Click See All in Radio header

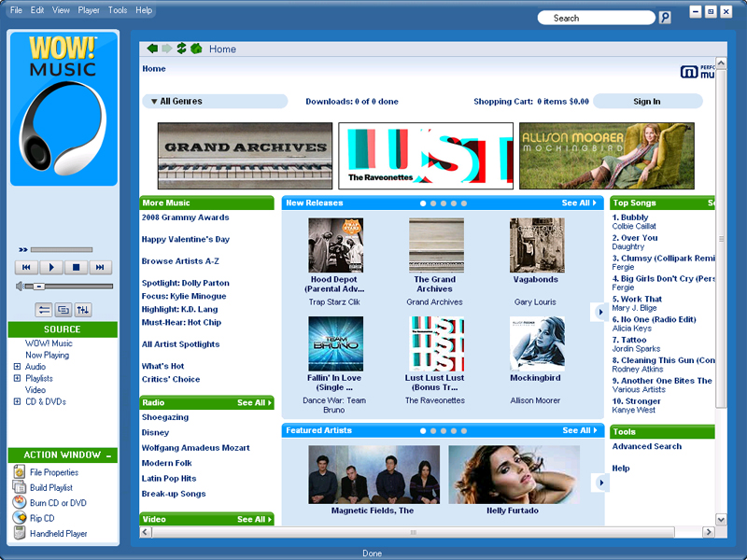(254, 403)
